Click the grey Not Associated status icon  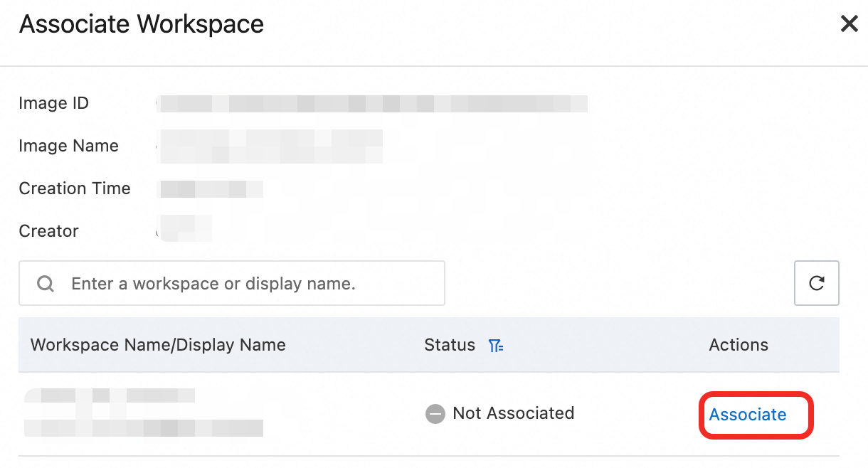coord(435,413)
